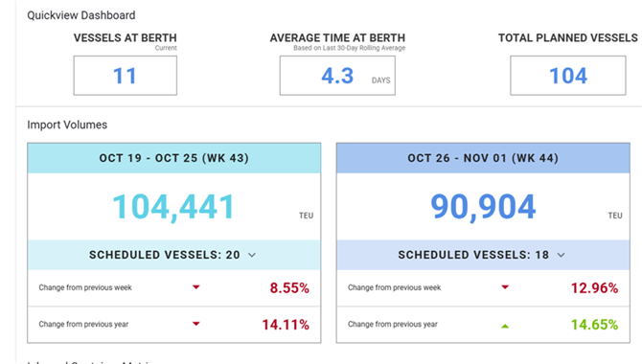Image resolution: width=642 pixels, height=364 pixels.
Task: Click the Quickview Dashboard heading
Action: tap(81, 15)
